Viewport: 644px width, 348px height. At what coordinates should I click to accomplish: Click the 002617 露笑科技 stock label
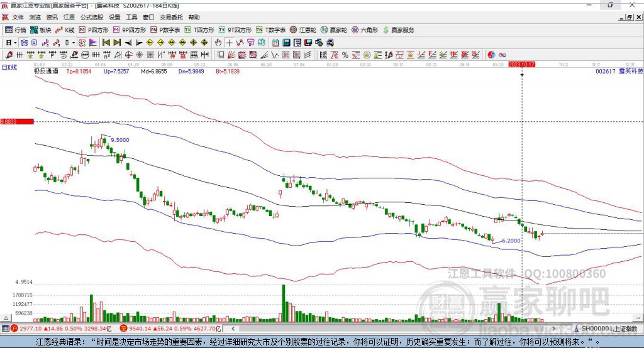(x=619, y=71)
